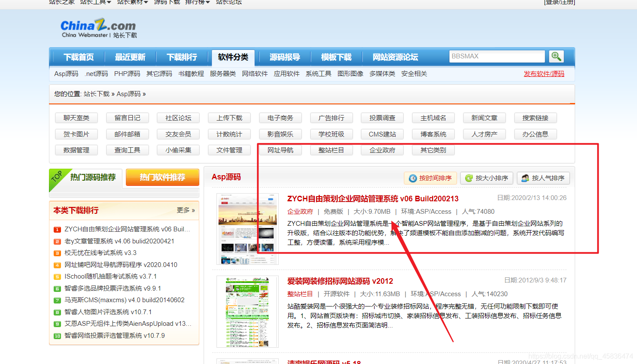
Task: Open the 最近更新 nav tab
Action: 130,57
